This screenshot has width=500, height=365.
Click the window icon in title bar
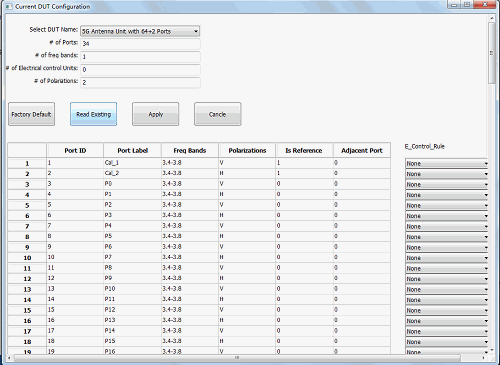tap(9, 6)
